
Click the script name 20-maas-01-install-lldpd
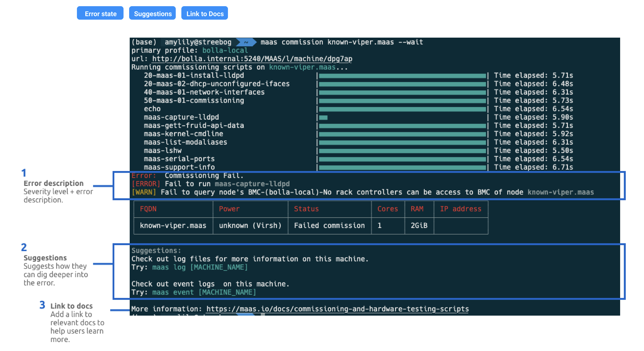[194, 76]
